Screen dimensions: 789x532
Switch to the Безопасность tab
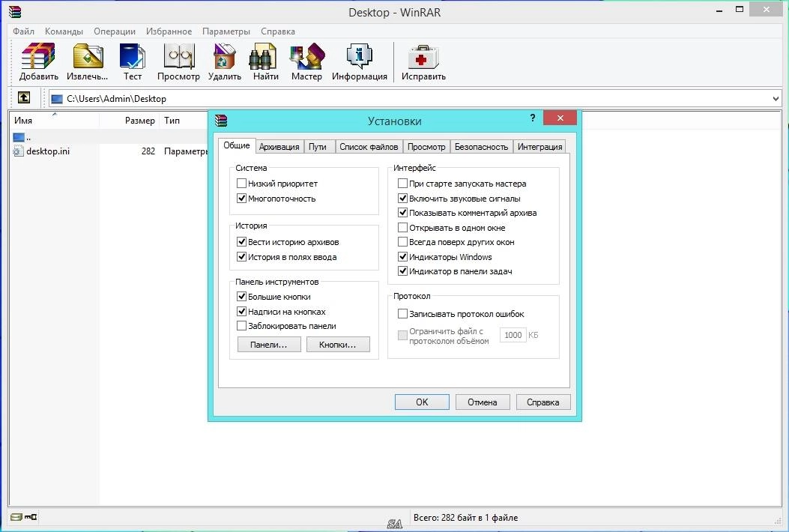click(482, 146)
